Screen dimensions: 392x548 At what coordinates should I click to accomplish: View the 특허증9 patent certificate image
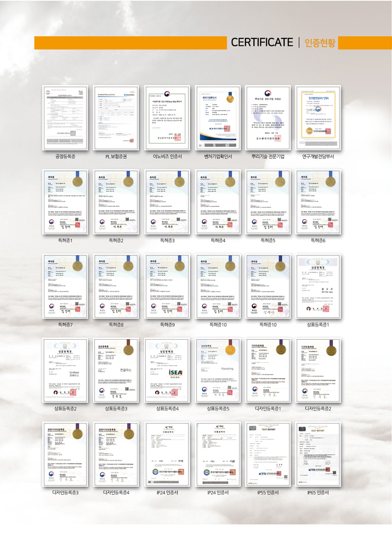pyautogui.click(x=167, y=286)
